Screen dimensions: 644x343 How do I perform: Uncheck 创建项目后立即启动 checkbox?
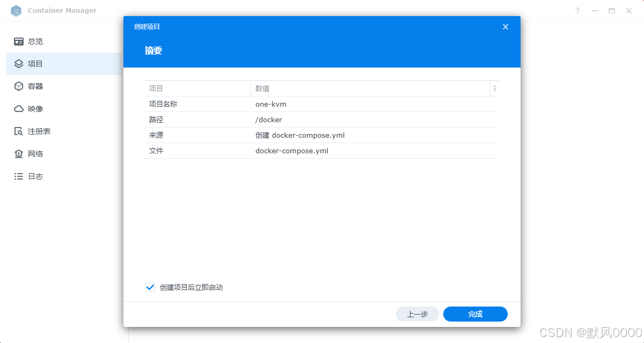(150, 287)
